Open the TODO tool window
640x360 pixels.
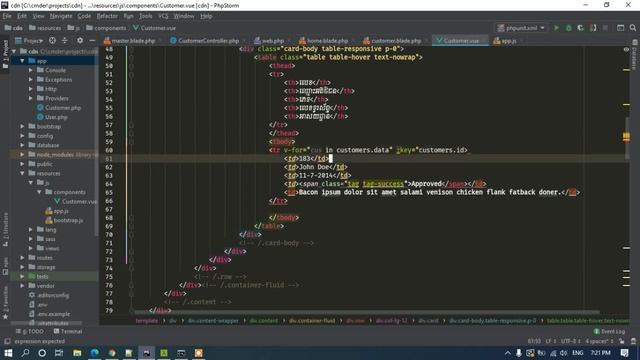[x=30, y=331]
